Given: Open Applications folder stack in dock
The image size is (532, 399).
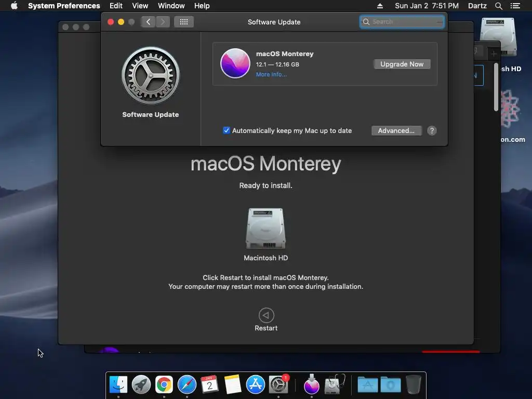Looking at the screenshot, I should 368,385.
